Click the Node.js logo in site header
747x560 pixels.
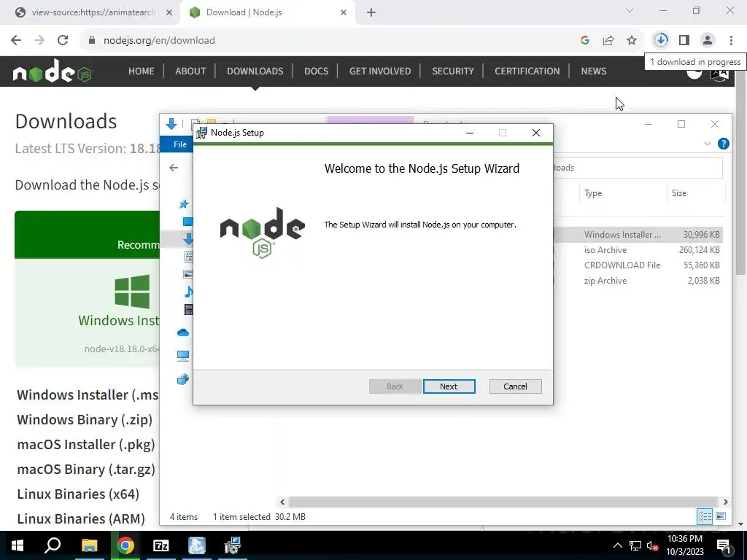53,71
